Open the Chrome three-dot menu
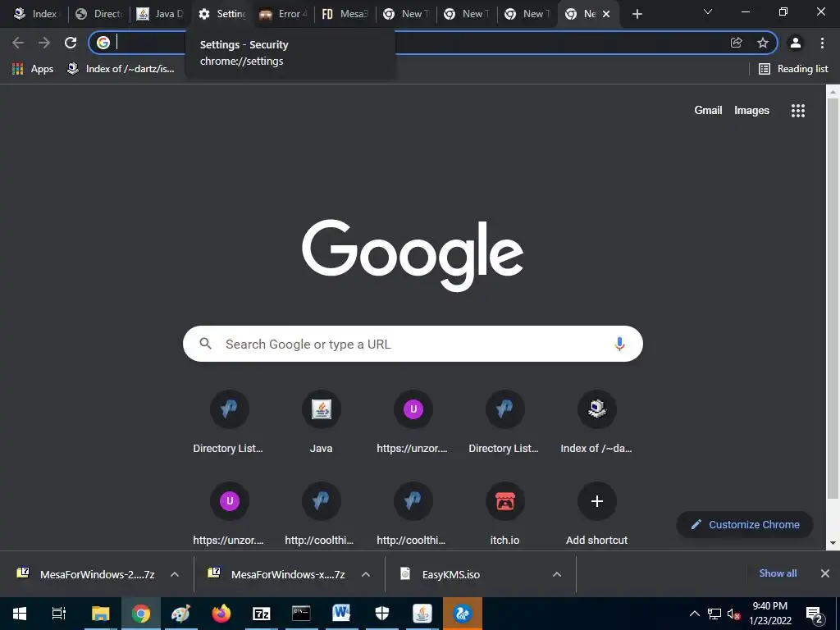The width and height of the screenshot is (840, 630). coord(822,43)
